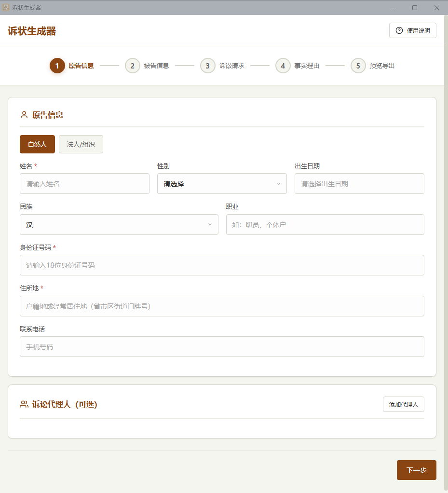Open the 性别 dropdown
Screen dimensions: 448x493
tap(222, 184)
